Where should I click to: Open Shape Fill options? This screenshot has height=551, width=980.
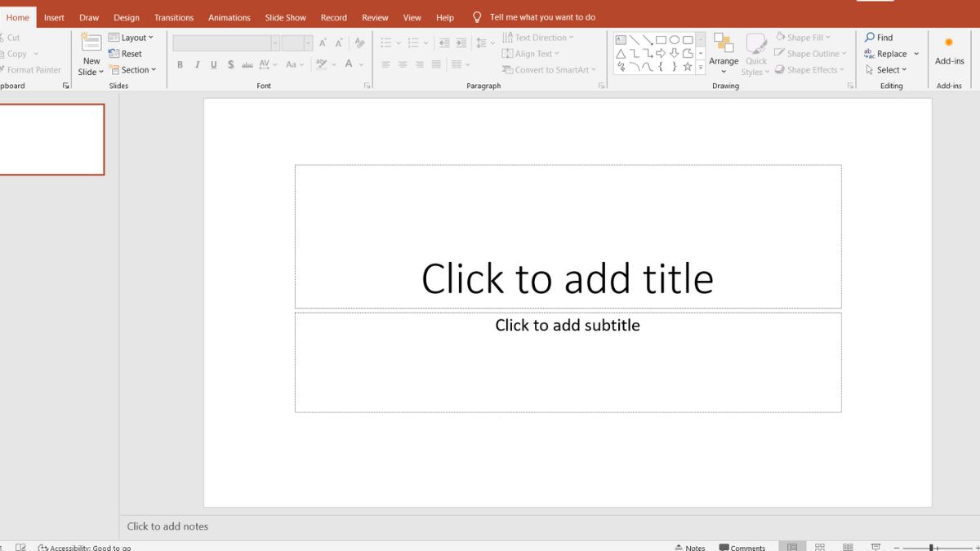(803, 38)
